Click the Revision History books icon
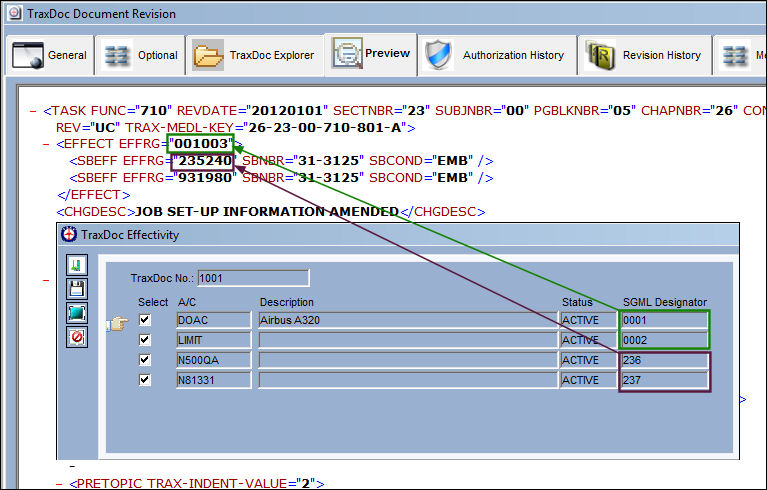The image size is (767, 490). click(600, 56)
